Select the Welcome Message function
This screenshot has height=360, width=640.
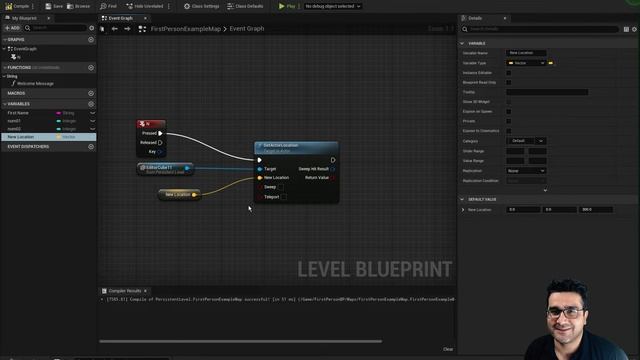[x=35, y=84]
